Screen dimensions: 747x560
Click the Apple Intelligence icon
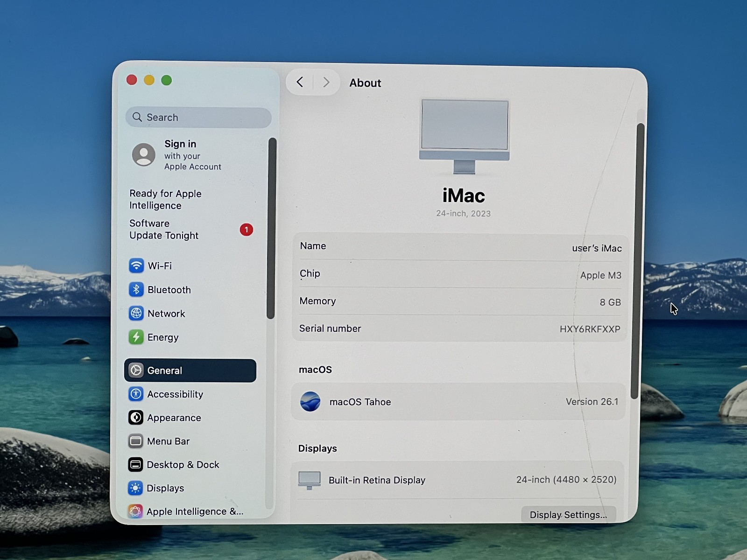pyautogui.click(x=135, y=511)
